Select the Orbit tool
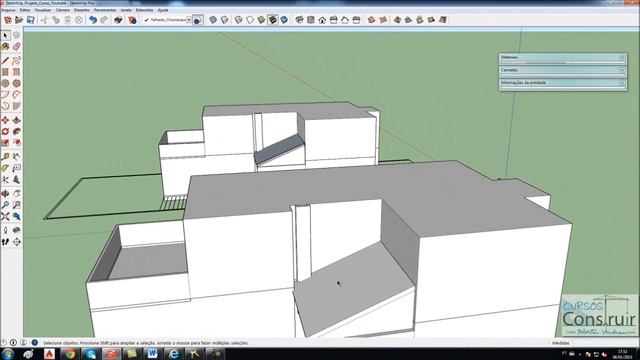Image resolution: width=640 pixels, height=360 pixels. 5,193
